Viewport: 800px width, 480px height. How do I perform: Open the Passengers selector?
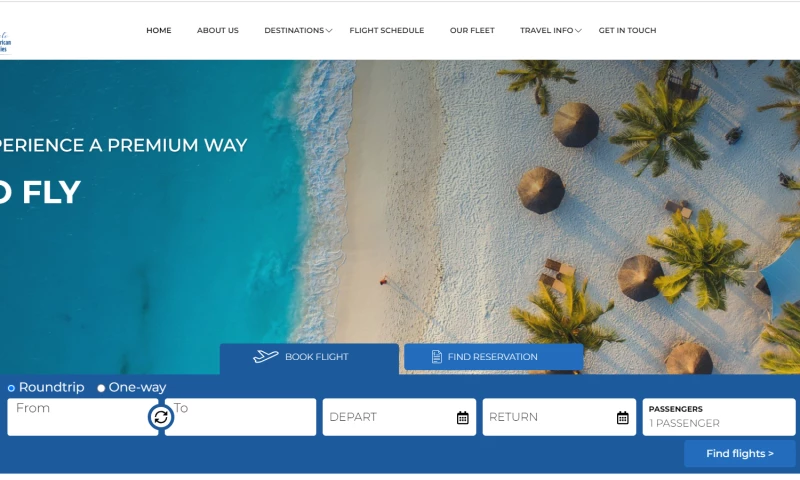(x=719, y=417)
